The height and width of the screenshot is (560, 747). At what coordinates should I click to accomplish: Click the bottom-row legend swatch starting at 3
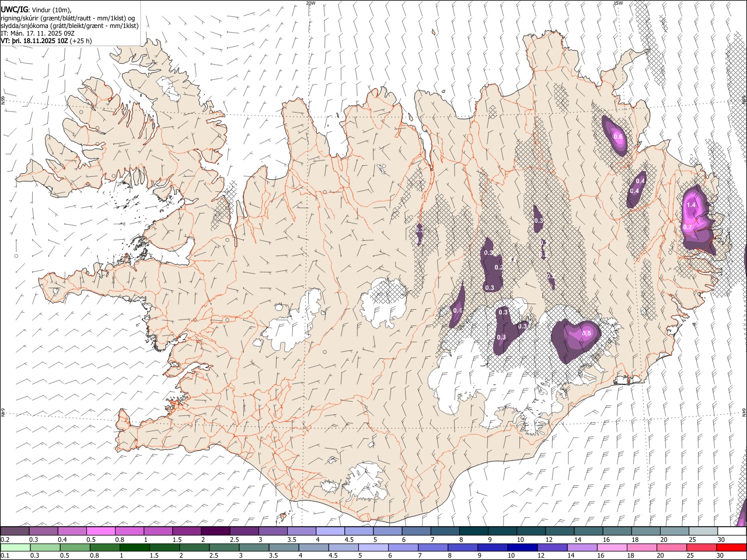[x=253, y=547]
